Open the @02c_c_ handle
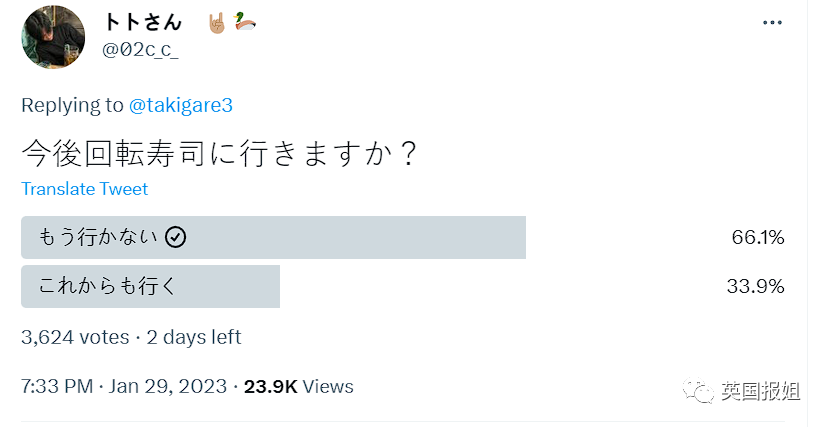Image resolution: width=827 pixels, height=427 pixels. point(140,50)
